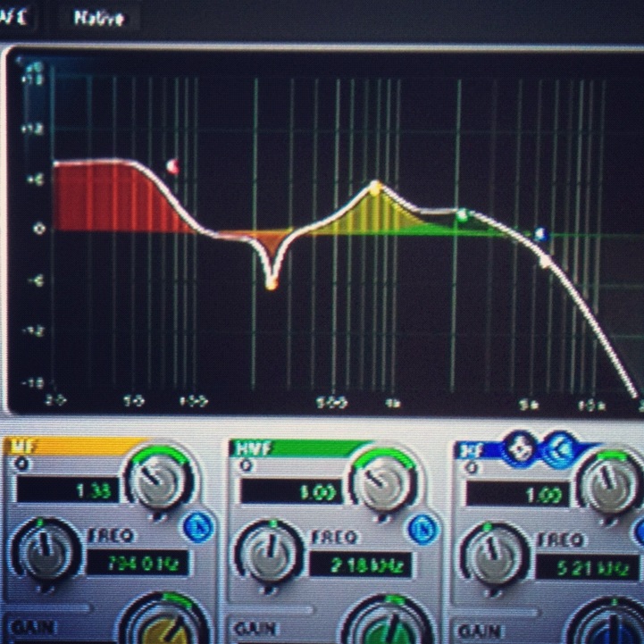Click the MF band Q knob
The height and width of the screenshot is (644, 644).
tap(159, 480)
